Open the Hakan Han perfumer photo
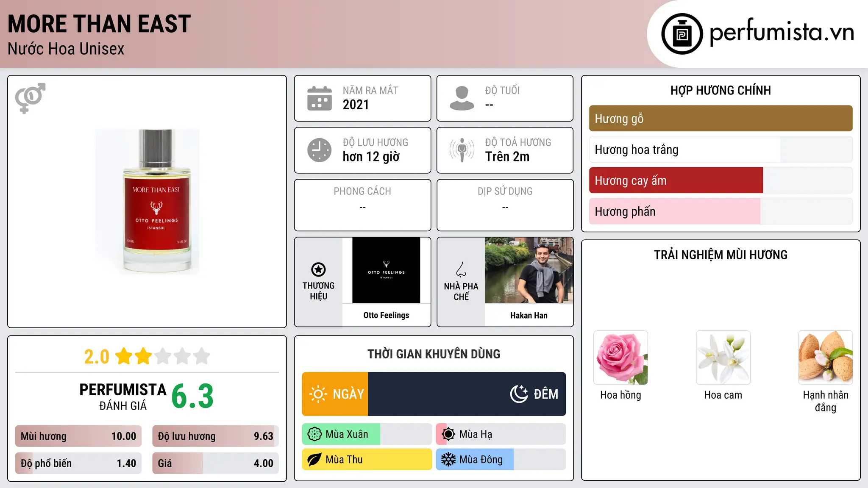The height and width of the screenshot is (488, 868). [529, 270]
